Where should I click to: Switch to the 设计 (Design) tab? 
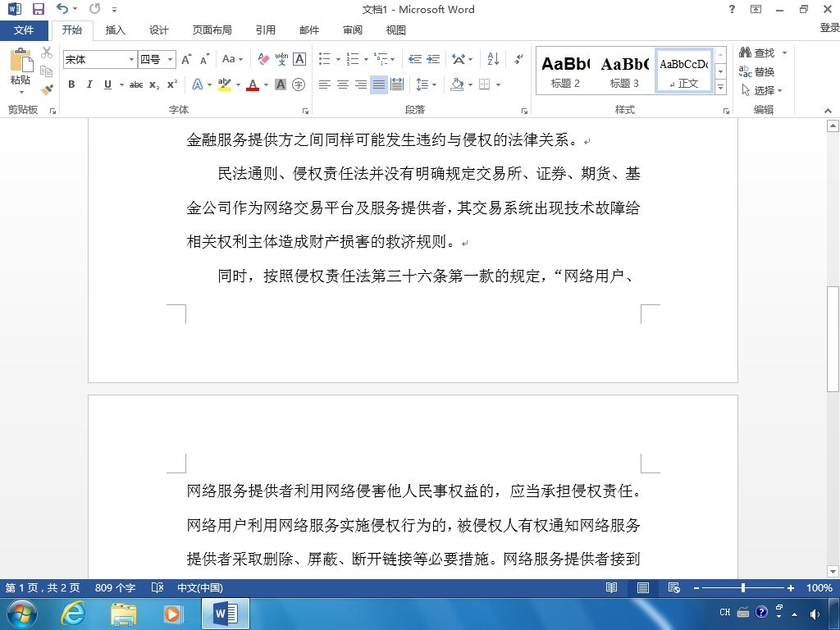tap(158, 30)
